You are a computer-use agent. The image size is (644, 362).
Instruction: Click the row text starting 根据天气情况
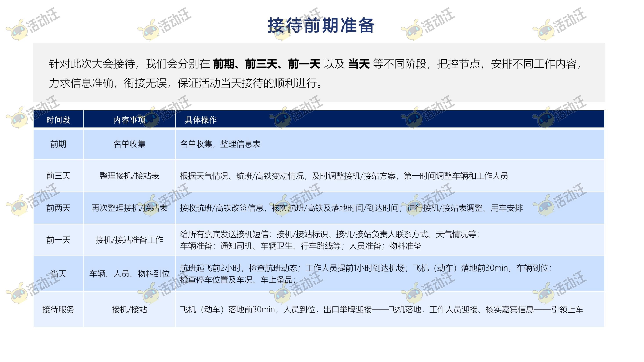pyautogui.click(x=344, y=176)
